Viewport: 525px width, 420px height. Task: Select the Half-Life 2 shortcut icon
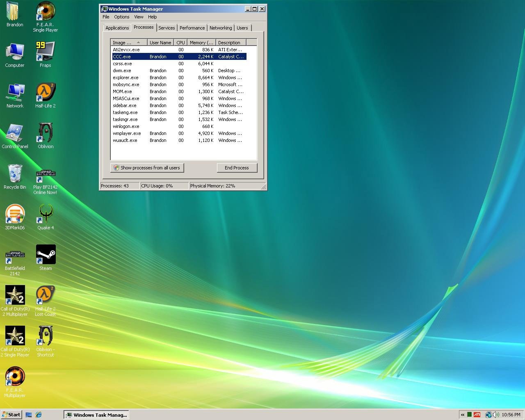(45, 95)
